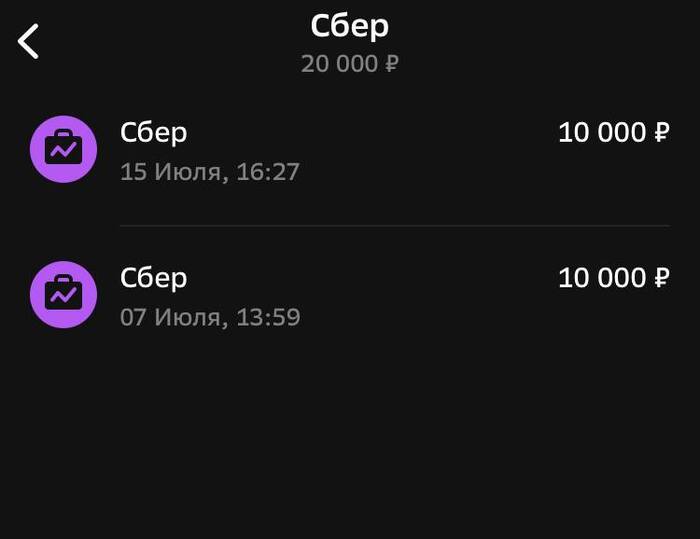Click the Сбер label in the first row
700x539 pixels.
tap(154, 134)
